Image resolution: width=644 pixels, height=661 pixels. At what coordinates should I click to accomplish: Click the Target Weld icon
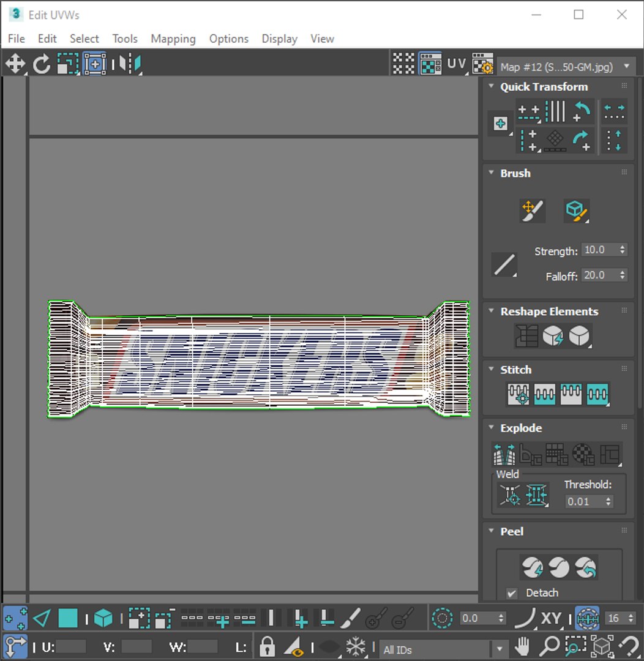click(510, 495)
